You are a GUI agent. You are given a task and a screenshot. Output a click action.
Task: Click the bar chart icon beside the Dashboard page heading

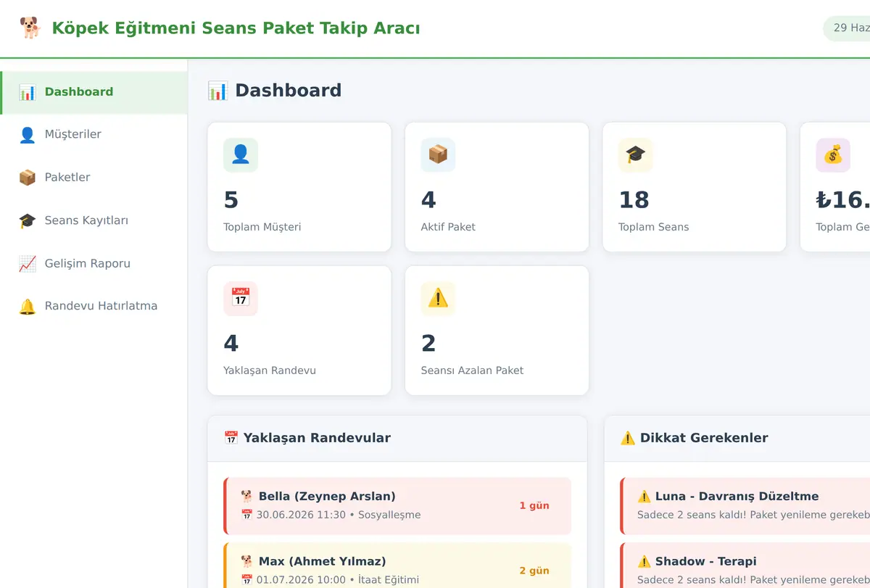pyautogui.click(x=217, y=91)
